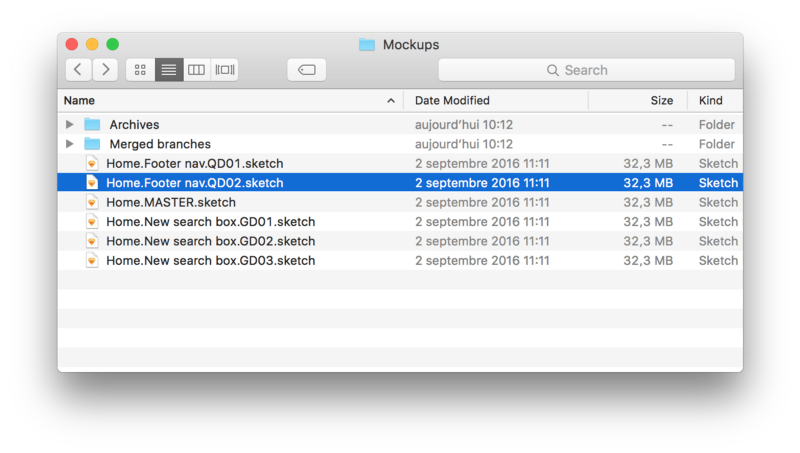Click the Folder kind of Archives row

pos(717,124)
